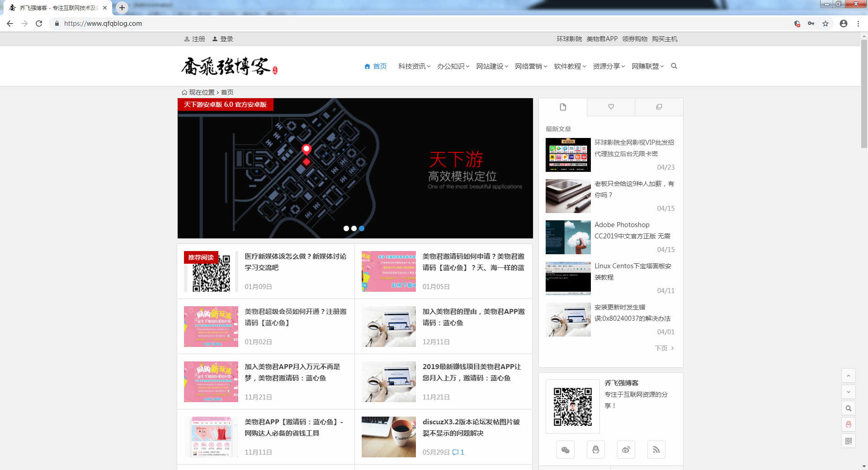Open the Adobe Photoshop article thumbnail
This screenshot has height=470, width=868.
pos(568,237)
